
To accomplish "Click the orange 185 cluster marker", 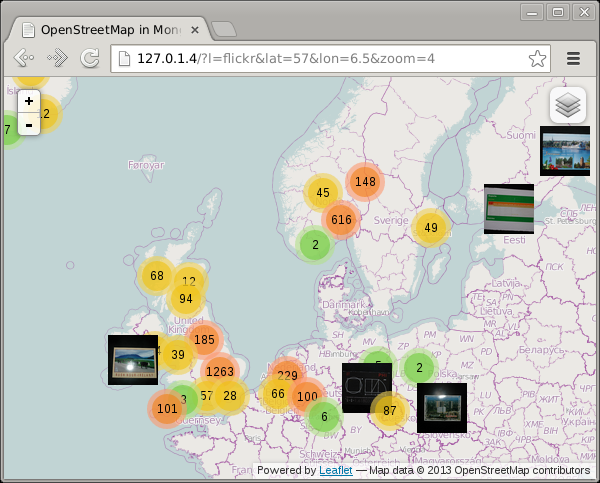I will tap(204, 340).
